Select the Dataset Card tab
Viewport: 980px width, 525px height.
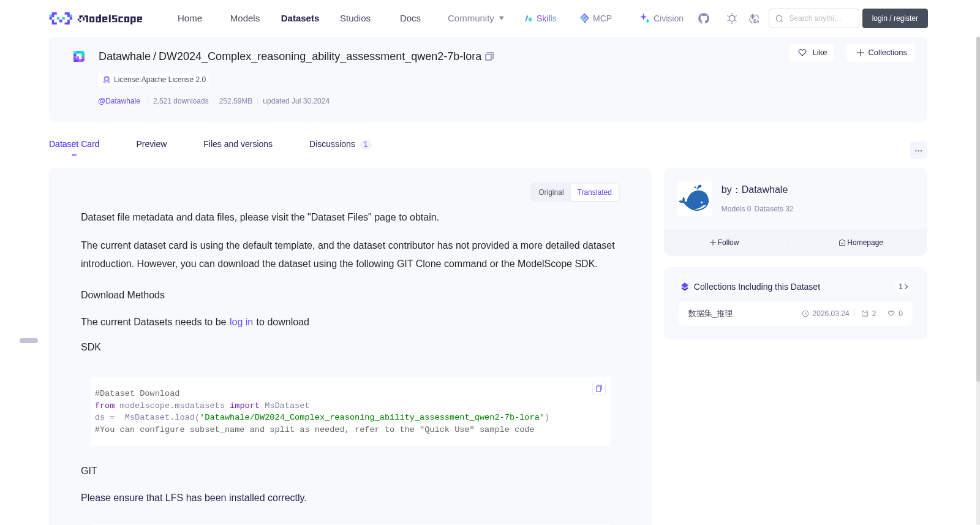(x=74, y=144)
